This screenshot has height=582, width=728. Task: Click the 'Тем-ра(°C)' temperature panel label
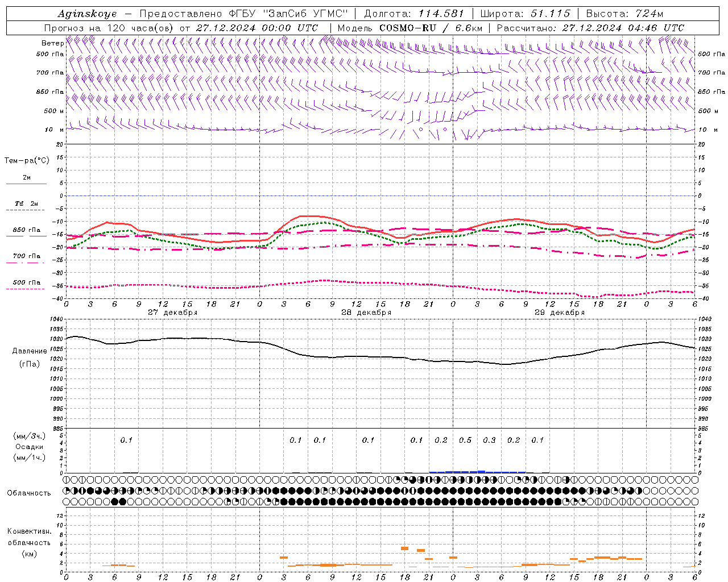[27, 161]
